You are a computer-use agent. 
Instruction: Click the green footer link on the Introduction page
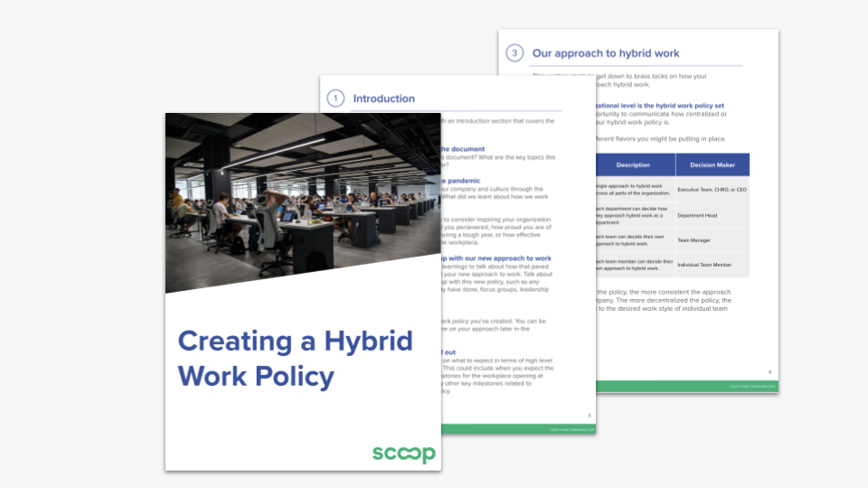pos(571,429)
